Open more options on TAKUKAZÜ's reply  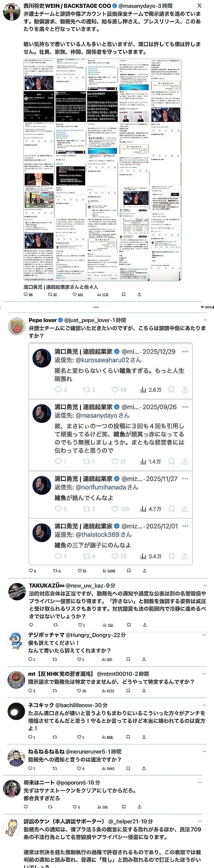(205, 585)
